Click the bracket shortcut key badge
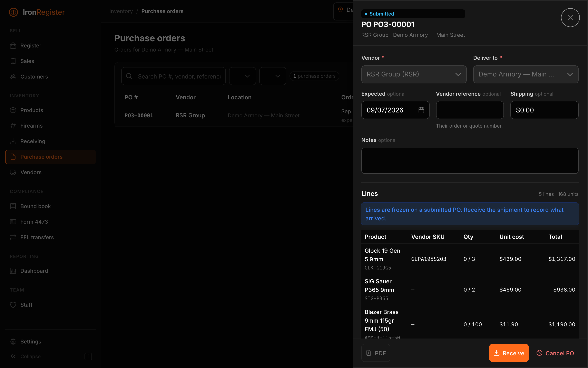Screen dimensions: 588x368 pyautogui.click(x=88, y=357)
